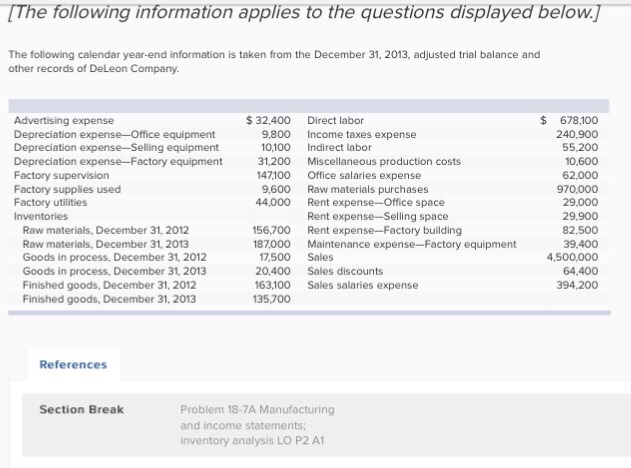Click the Sales value 4,500,000

coord(572,257)
